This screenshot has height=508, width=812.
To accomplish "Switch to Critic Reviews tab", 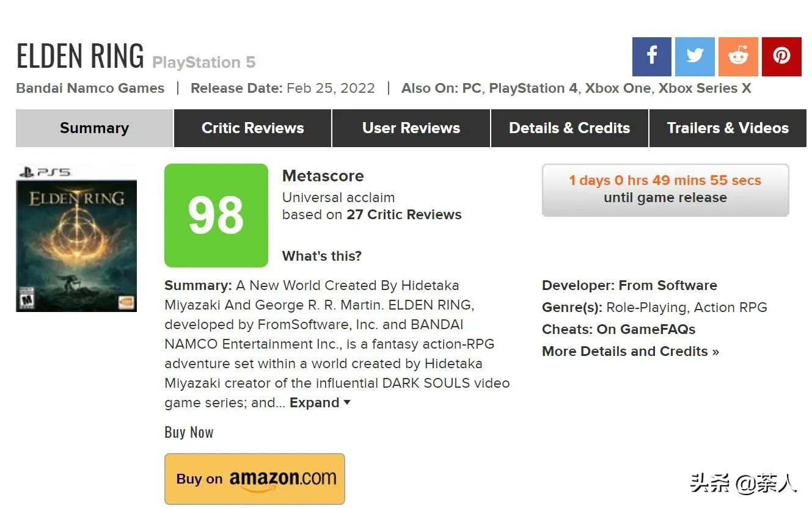I will [x=252, y=128].
